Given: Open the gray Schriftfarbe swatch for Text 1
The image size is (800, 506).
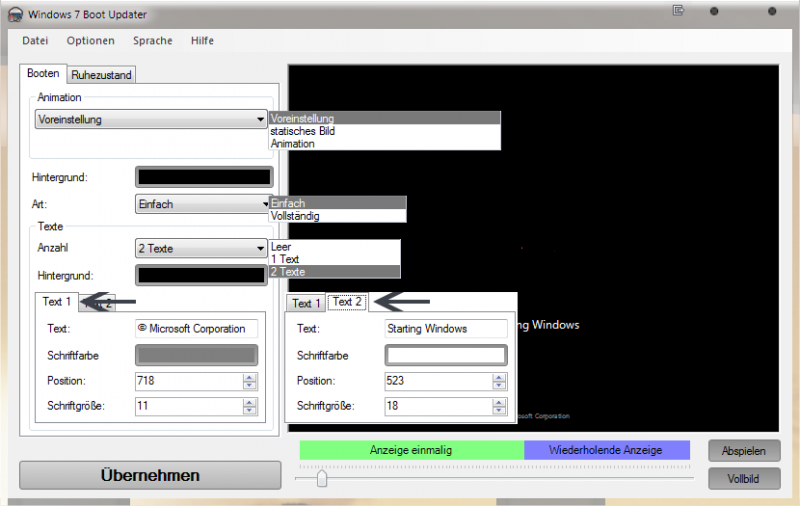Looking at the screenshot, I should (x=196, y=356).
